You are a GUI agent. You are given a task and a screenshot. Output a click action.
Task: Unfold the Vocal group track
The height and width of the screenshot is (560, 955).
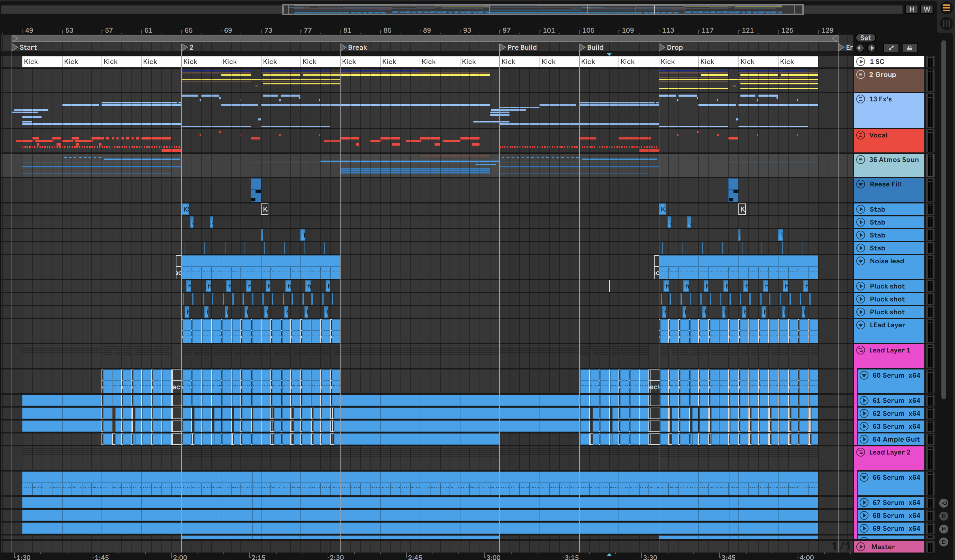tap(861, 135)
